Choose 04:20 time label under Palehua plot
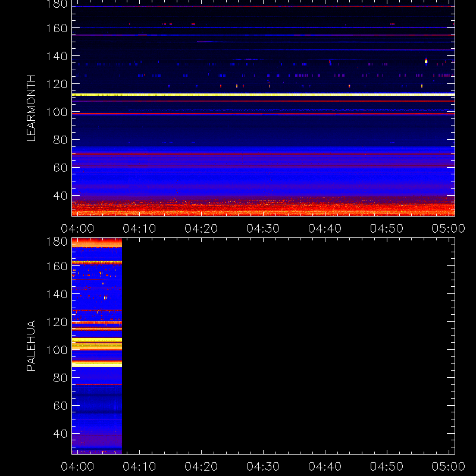 pos(201,466)
